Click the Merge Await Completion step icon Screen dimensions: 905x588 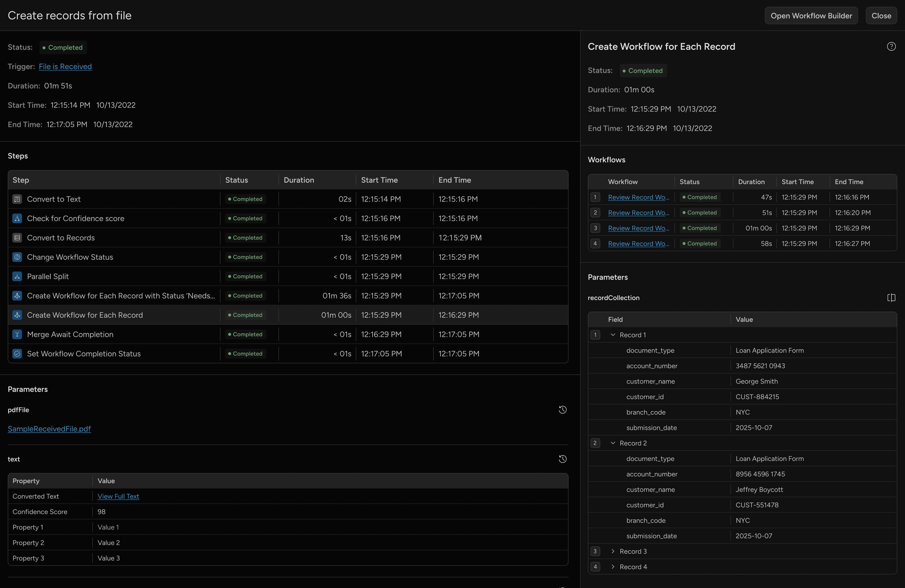click(x=17, y=334)
